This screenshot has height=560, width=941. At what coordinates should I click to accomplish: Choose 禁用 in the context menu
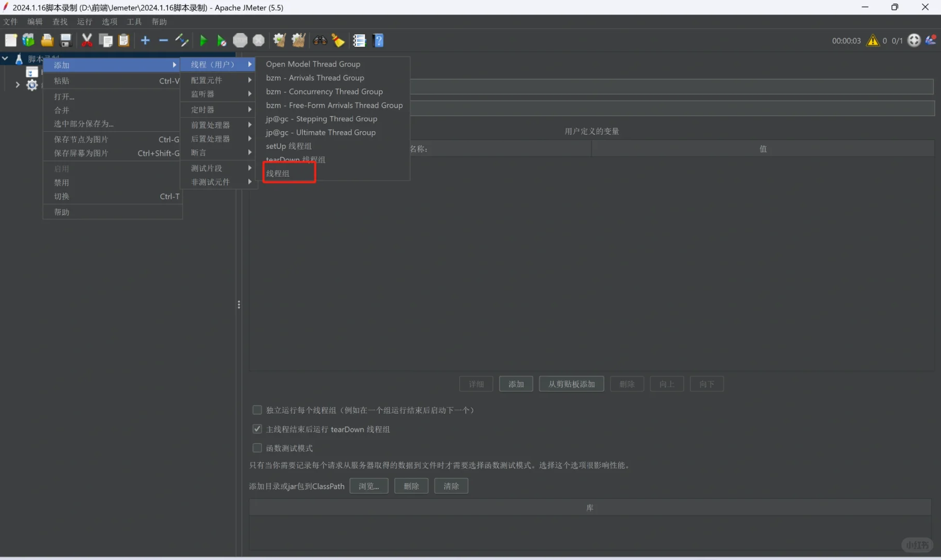pos(113,183)
